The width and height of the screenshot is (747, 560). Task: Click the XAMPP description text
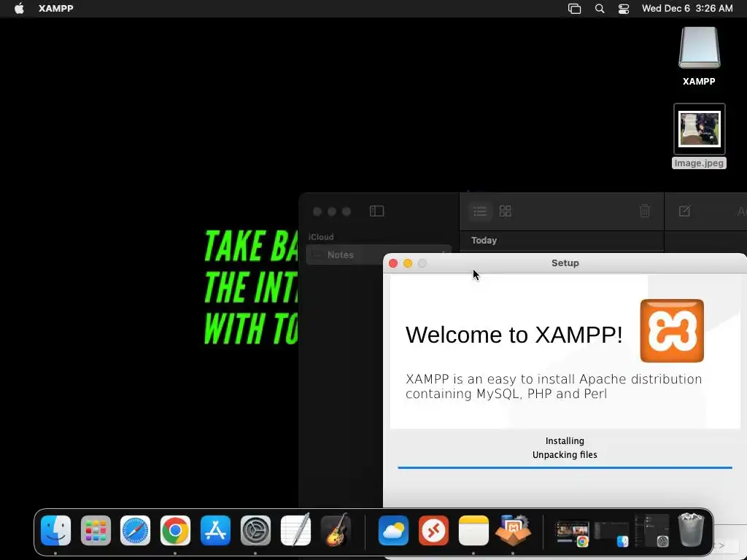tap(554, 386)
